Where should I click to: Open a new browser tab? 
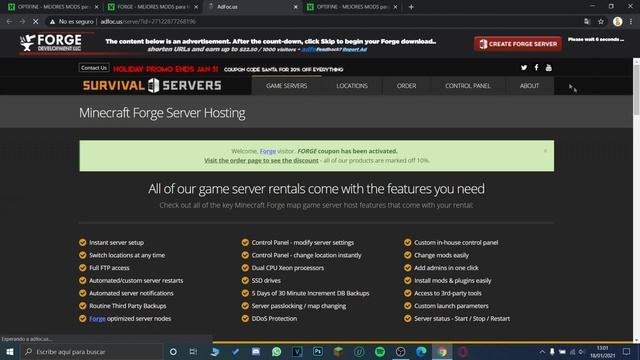click(x=411, y=7)
